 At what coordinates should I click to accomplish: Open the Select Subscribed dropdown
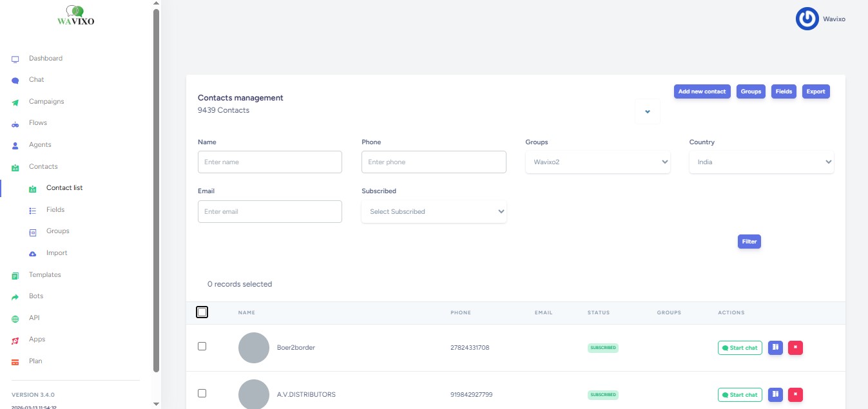[x=434, y=211]
